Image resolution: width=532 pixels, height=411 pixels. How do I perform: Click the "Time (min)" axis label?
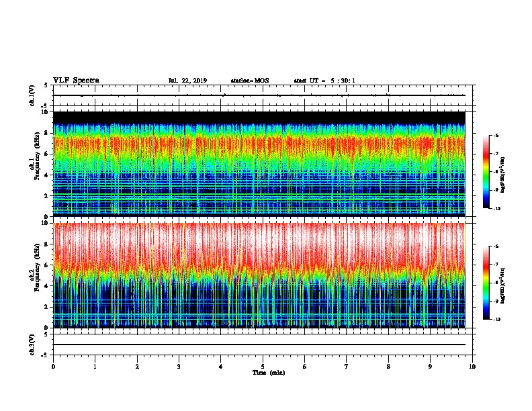click(269, 373)
